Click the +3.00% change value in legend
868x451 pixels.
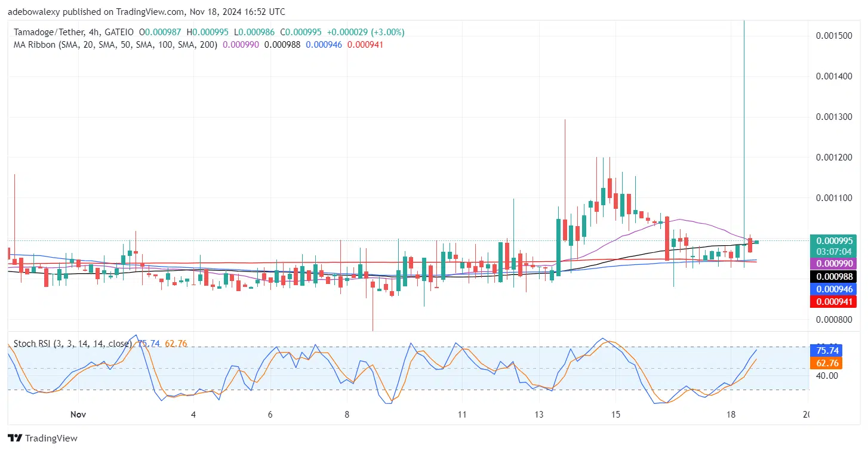387,32
